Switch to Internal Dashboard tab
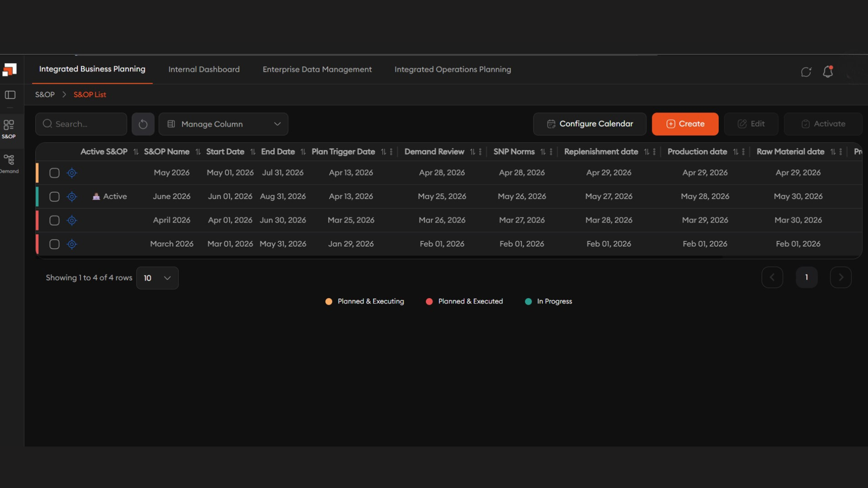 tap(204, 70)
